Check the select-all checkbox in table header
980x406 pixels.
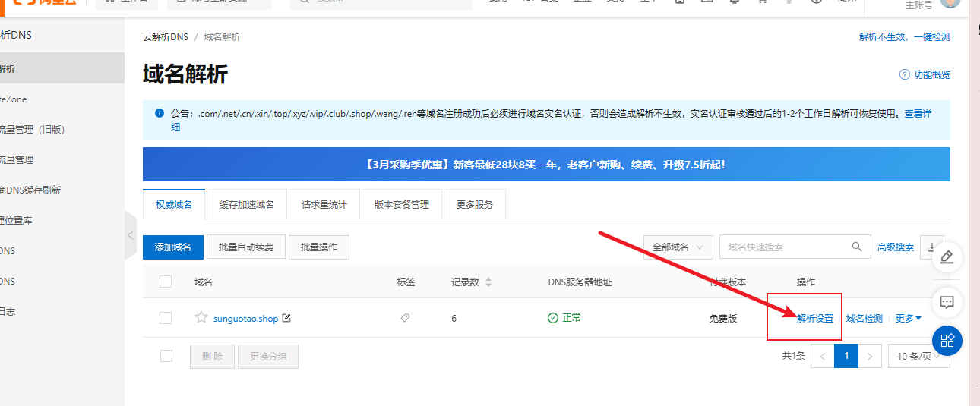(x=166, y=282)
